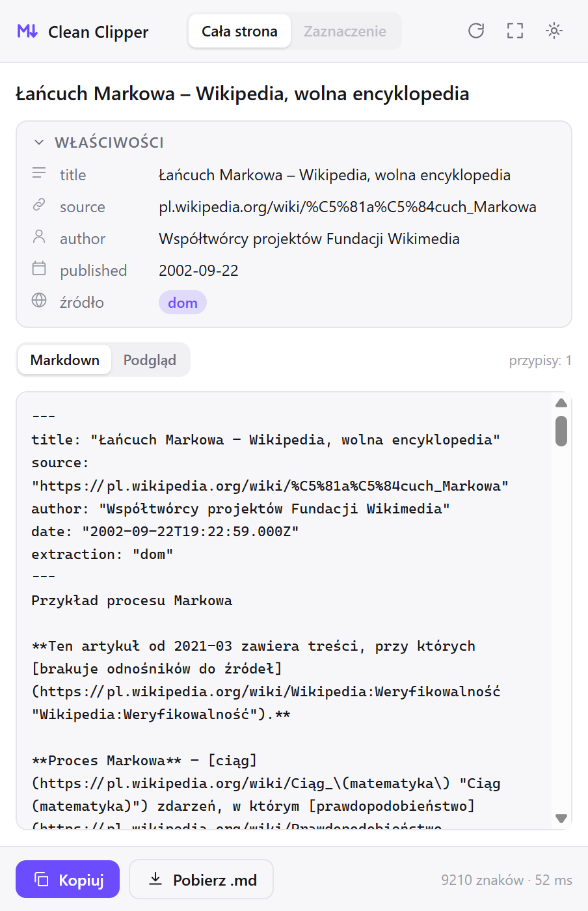588x911 pixels.
Task: Open fullscreen view with the expand icon
Action: [515, 31]
